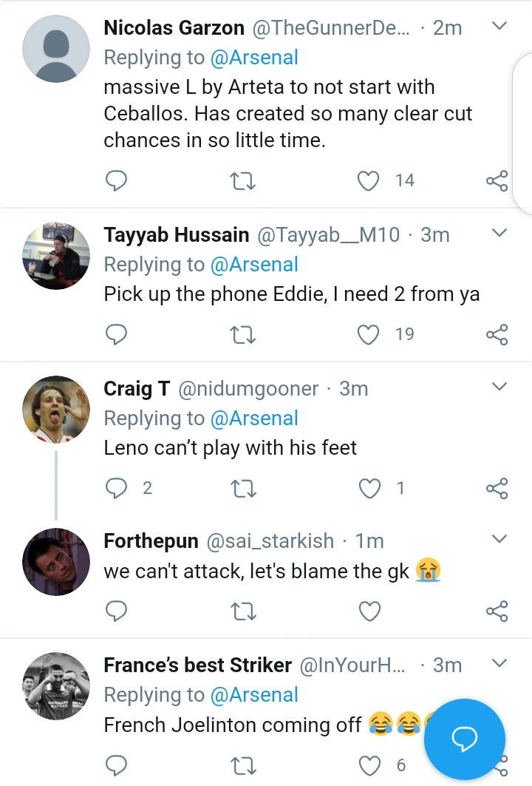This screenshot has width=532, height=786.
Task: Share Nicolas Garzon's tweet
Action: pyautogui.click(x=497, y=180)
